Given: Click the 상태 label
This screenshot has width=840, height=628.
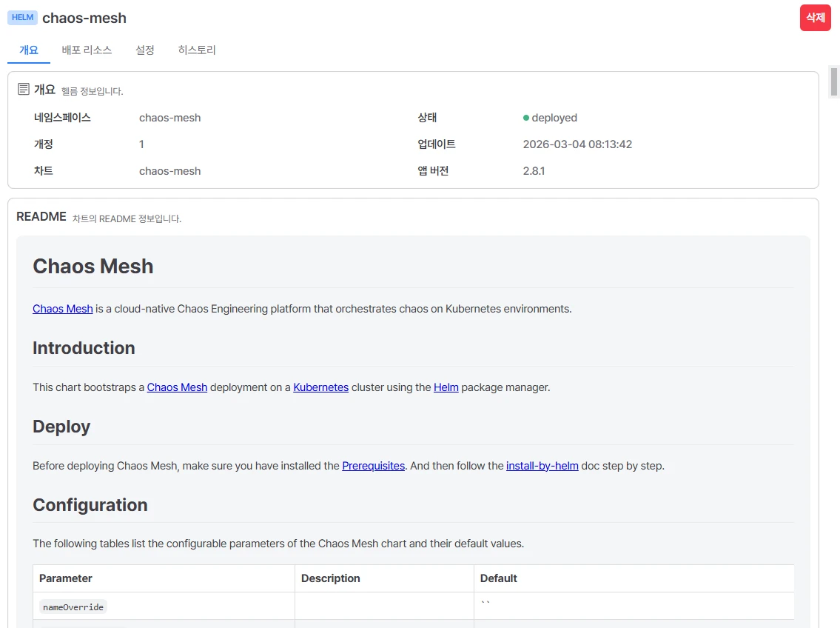Looking at the screenshot, I should point(427,118).
